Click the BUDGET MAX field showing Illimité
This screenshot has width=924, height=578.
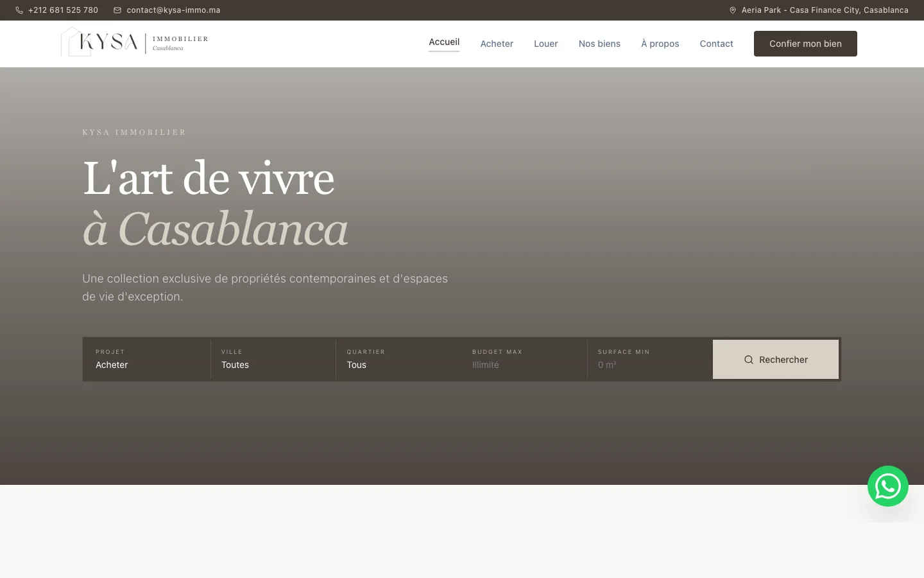coord(525,360)
